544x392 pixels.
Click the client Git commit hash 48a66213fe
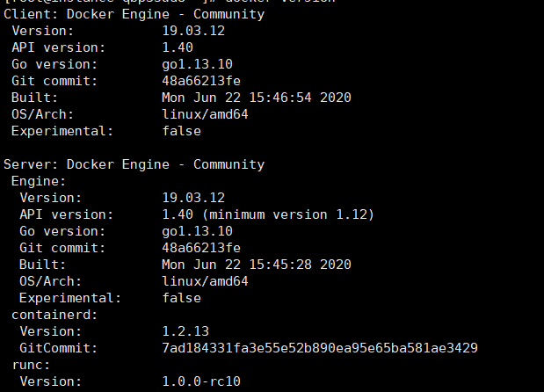pos(201,80)
